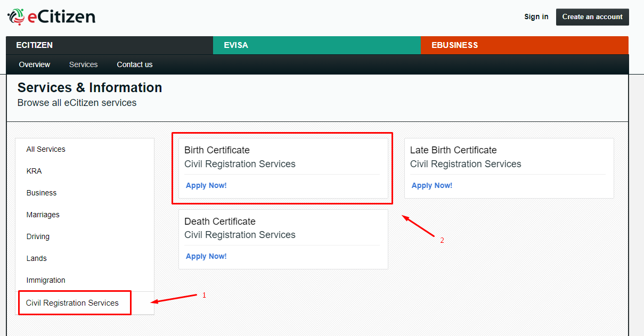The image size is (644, 336).
Task: Click Apply Now under Late Birth Certificate
Action: tap(432, 185)
